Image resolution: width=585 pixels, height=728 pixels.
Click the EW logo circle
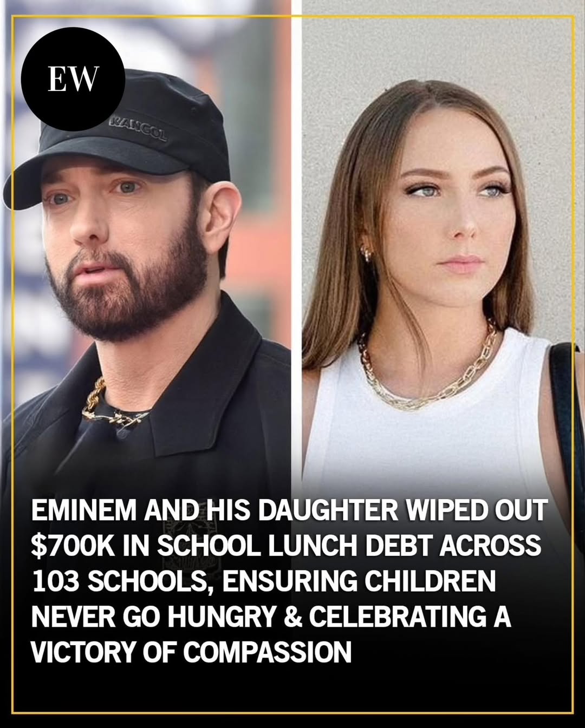73,79
